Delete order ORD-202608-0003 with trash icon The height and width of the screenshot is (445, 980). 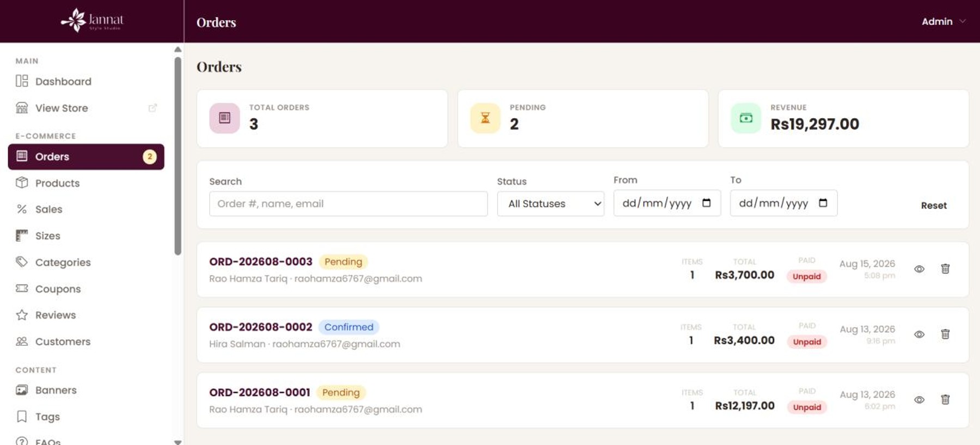tap(945, 269)
